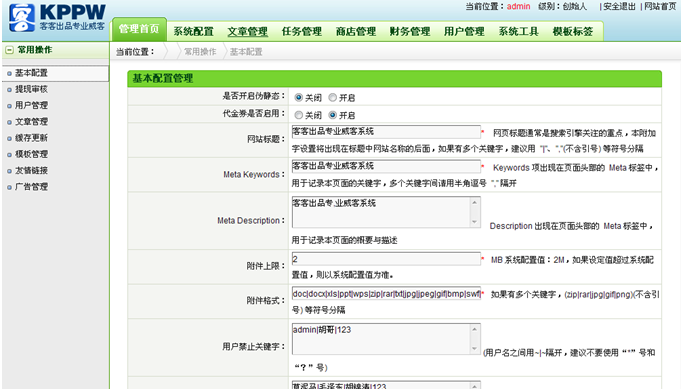Click the 基本配置管理 panel header
Screen dimensions: 681x389
pyautogui.click(x=394, y=79)
